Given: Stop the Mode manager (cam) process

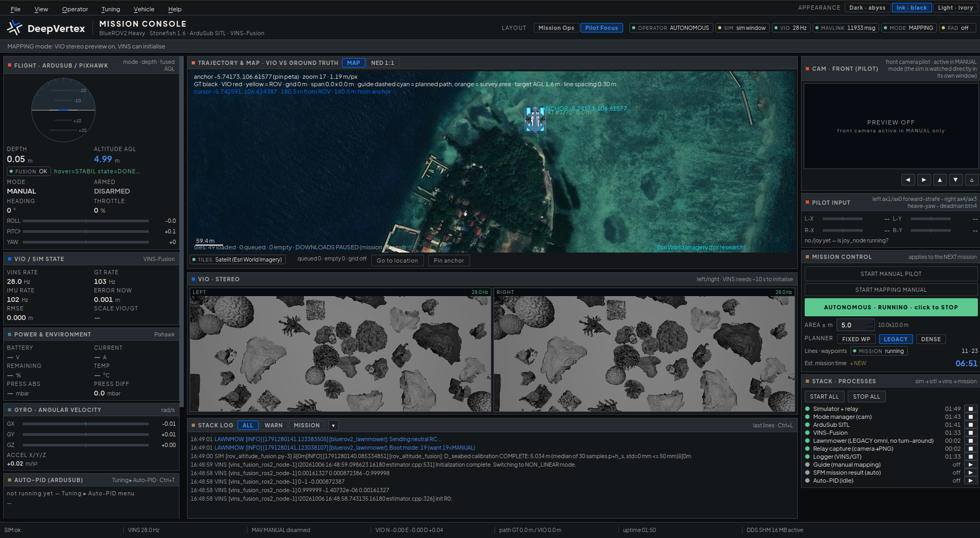Looking at the screenshot, I should coord(971,417).
